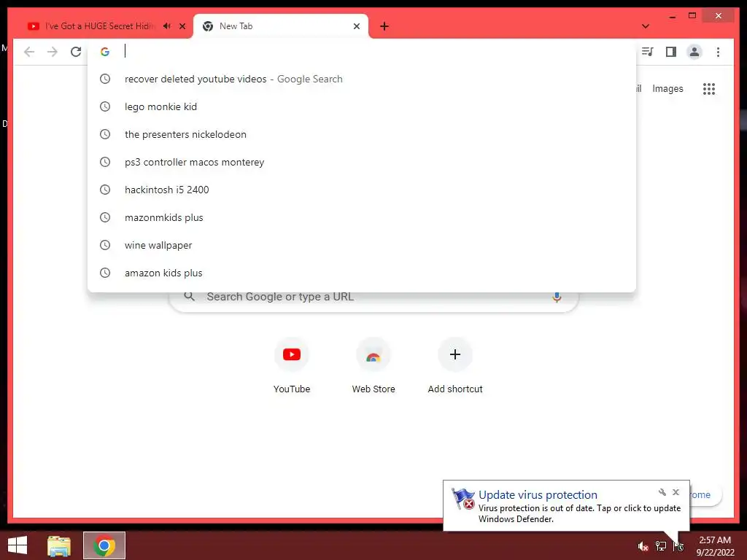Open the Images link

tap(667, 88)
